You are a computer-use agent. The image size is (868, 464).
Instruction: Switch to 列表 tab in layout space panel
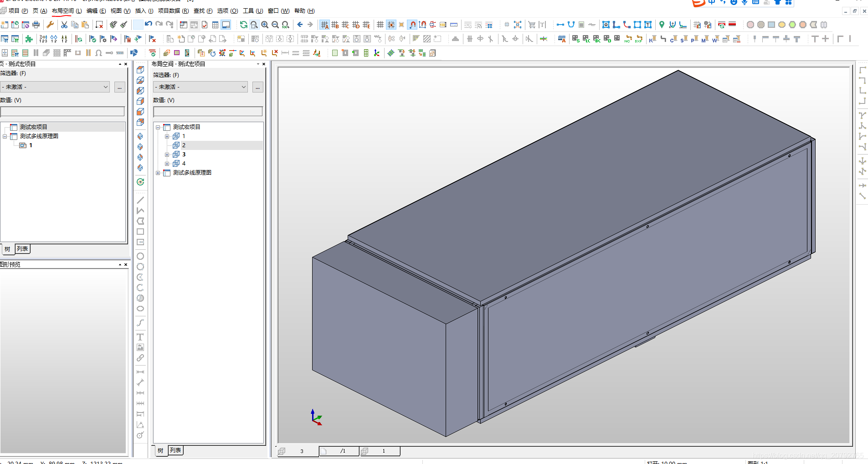(175, 450)
